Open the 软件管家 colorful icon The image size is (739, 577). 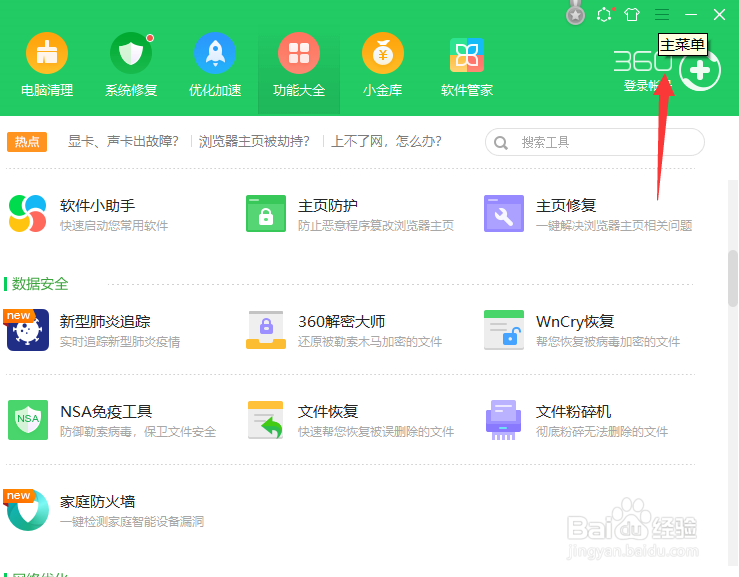[x=467, y=55]
